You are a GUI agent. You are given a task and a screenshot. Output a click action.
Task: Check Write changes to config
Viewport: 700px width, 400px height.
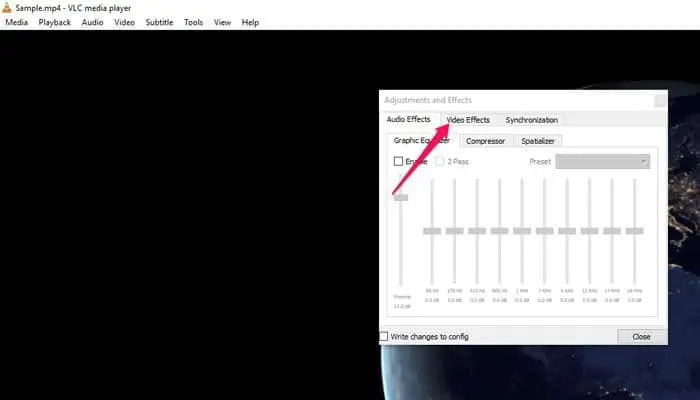[x=385, y=337]
